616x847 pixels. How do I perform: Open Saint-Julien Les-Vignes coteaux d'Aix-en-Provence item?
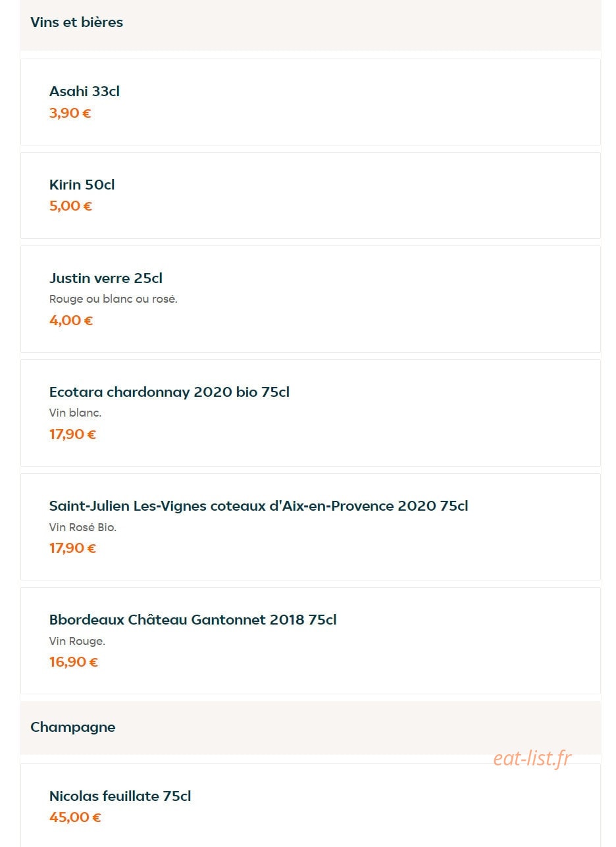pos(311,527)
